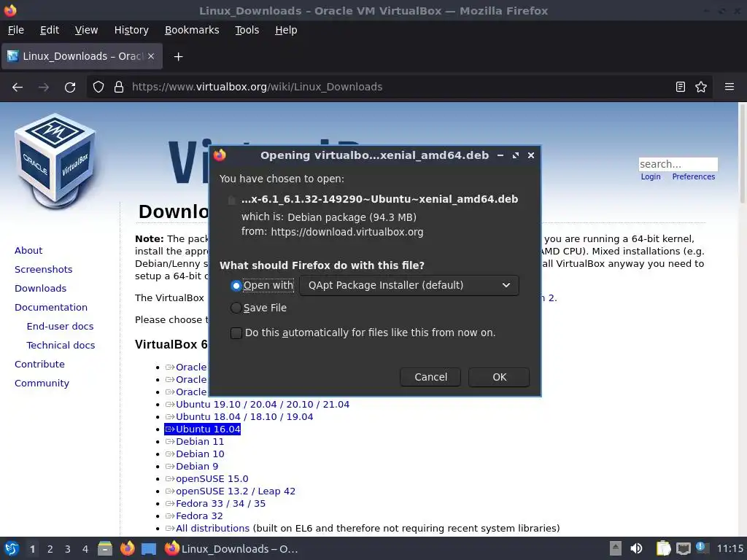This screenshot has width=747, height=560.
Task: Select the Save File radio button
Action: coord(236,308)
